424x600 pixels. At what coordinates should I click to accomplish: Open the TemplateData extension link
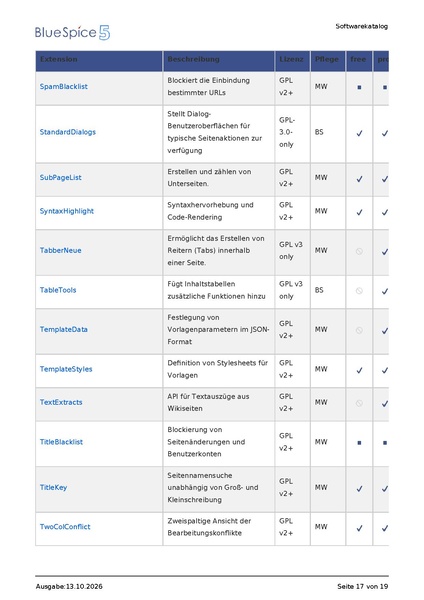(64, 330)
